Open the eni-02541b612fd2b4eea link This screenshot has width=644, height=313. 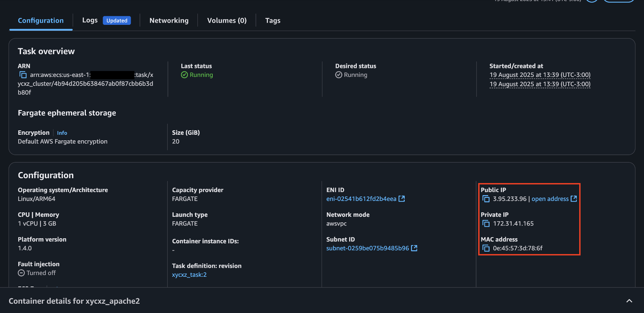(361, 199)
